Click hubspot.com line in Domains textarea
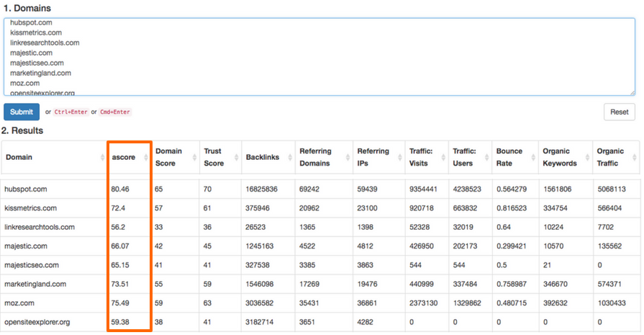The image size is (644, 335). point(31,22)
